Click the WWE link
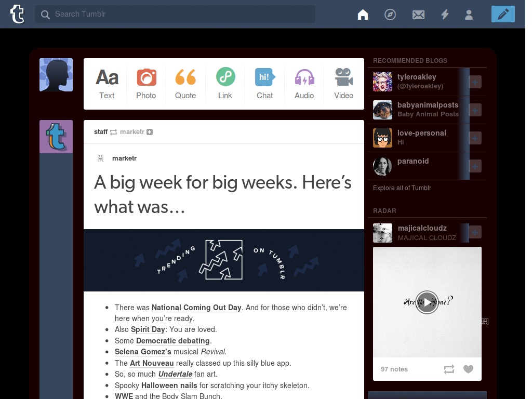This screenshot has height=399, width=532. (x=124, y=396)
